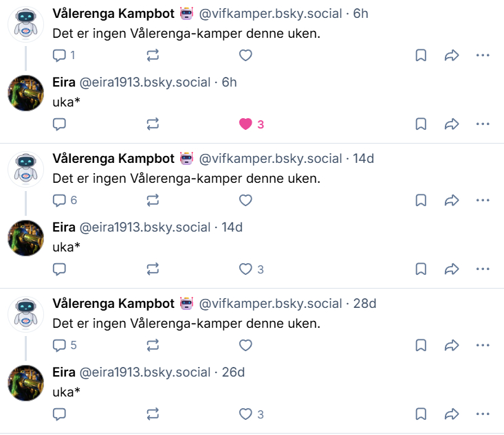Viewport: 504px width, 435px height.
Task: Open @vifkamper.bsky.social handle on 14d post
Action: 270,159
